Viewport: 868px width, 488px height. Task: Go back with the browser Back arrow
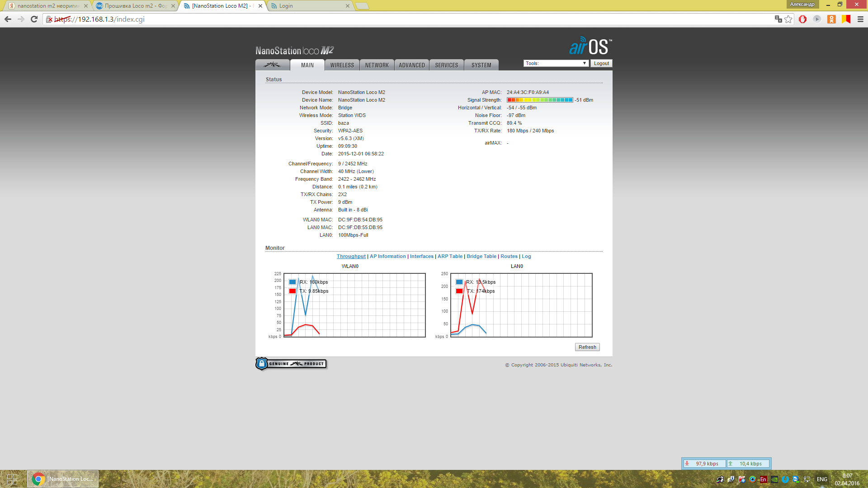click(x=8, y=19)
